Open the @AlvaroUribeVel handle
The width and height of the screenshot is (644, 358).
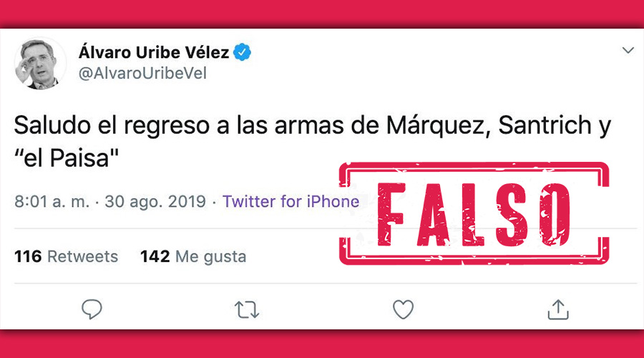(x=142, y=74)
